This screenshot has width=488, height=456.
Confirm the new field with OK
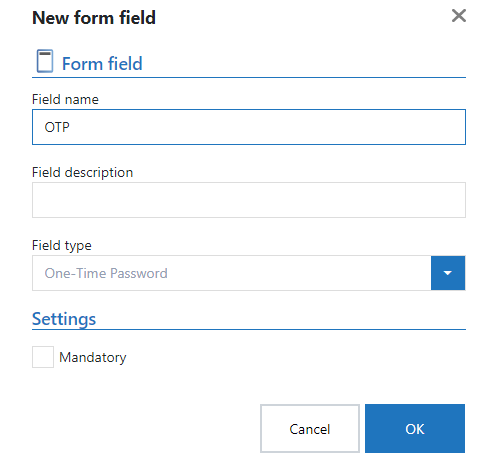415,429
